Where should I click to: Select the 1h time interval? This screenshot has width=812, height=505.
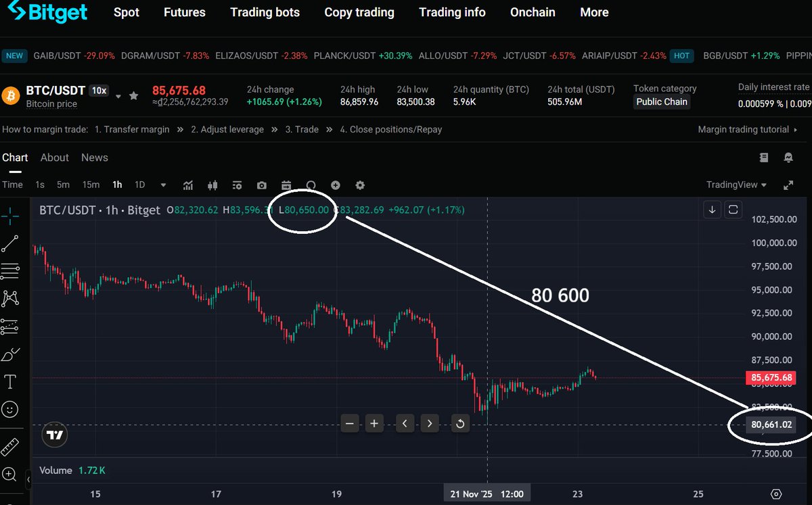point(117,185)
